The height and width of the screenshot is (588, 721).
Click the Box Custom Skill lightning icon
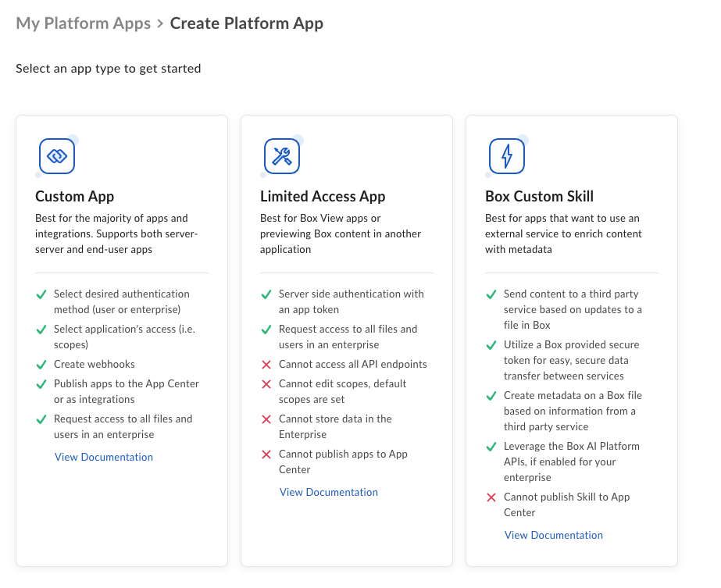pos(507,156)
